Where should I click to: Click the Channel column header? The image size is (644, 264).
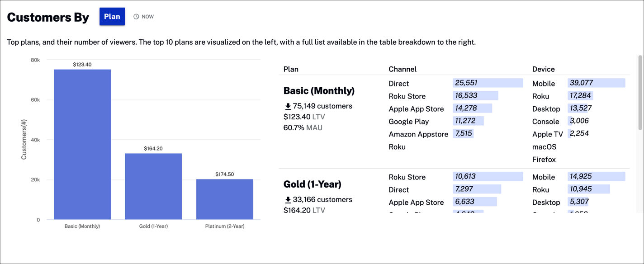[402, 69]
